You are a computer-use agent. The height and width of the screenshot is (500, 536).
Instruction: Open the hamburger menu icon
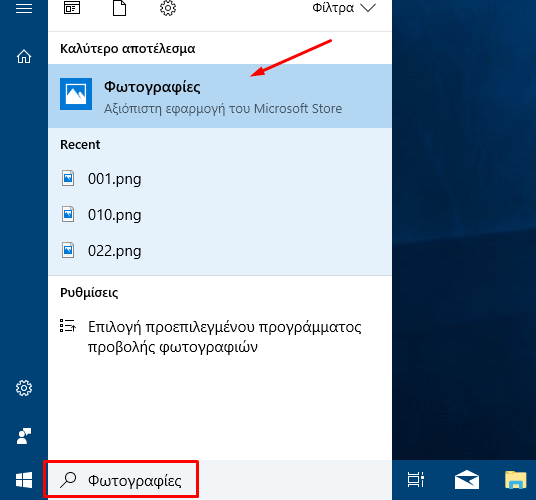coord(24,8)
